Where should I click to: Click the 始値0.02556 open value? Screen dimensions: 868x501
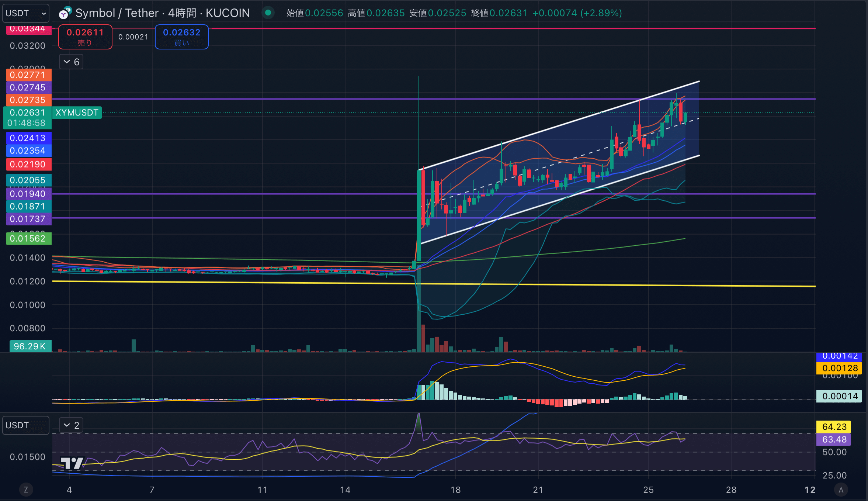point(315,13)
